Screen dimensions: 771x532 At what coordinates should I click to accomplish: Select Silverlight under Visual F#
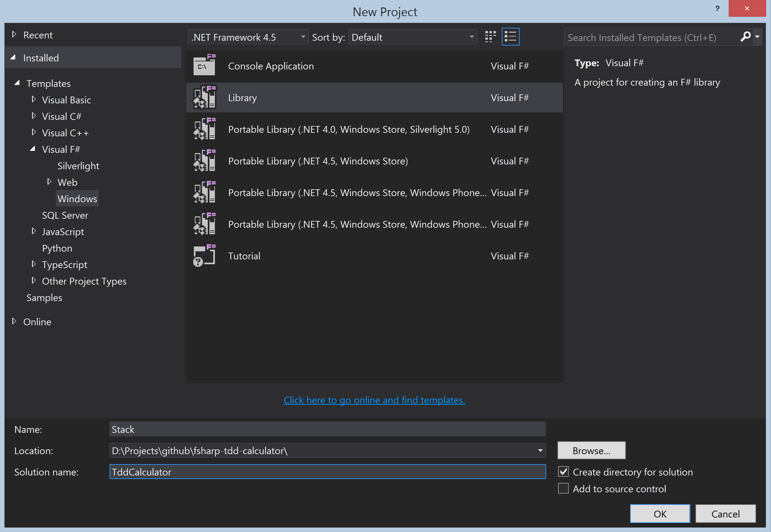pos(78,166)
